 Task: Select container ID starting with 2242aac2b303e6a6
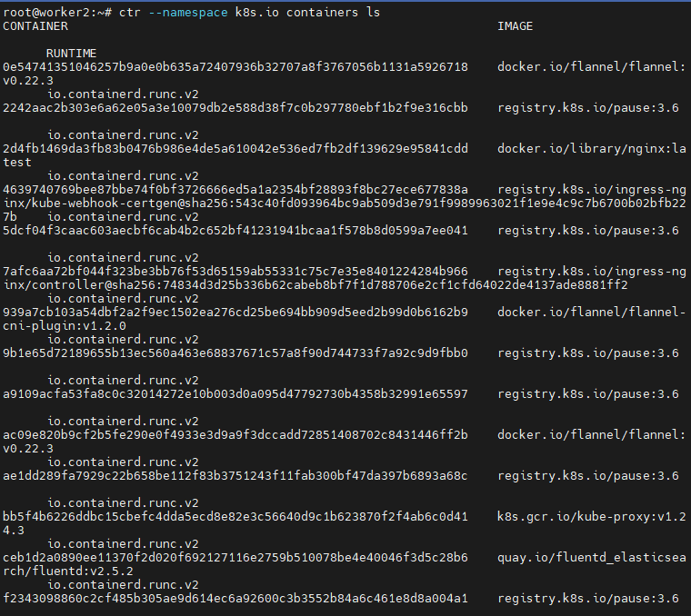click(235, 108)
